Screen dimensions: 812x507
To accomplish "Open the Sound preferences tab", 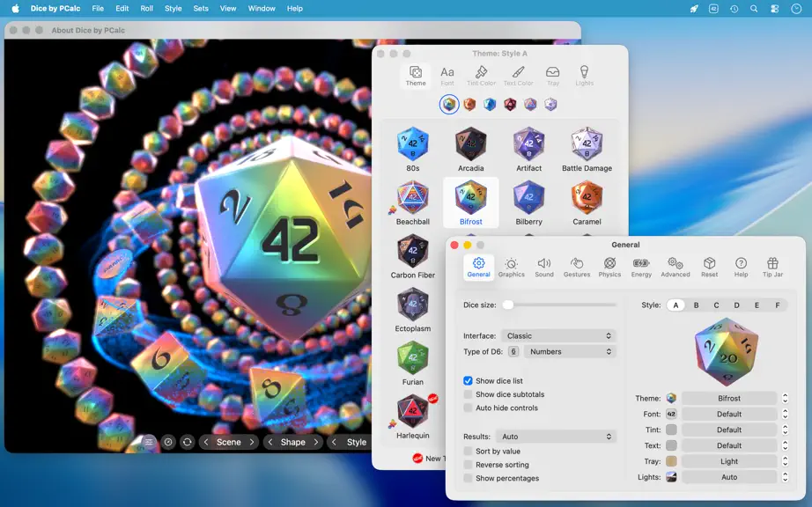I will click(544, 267).
